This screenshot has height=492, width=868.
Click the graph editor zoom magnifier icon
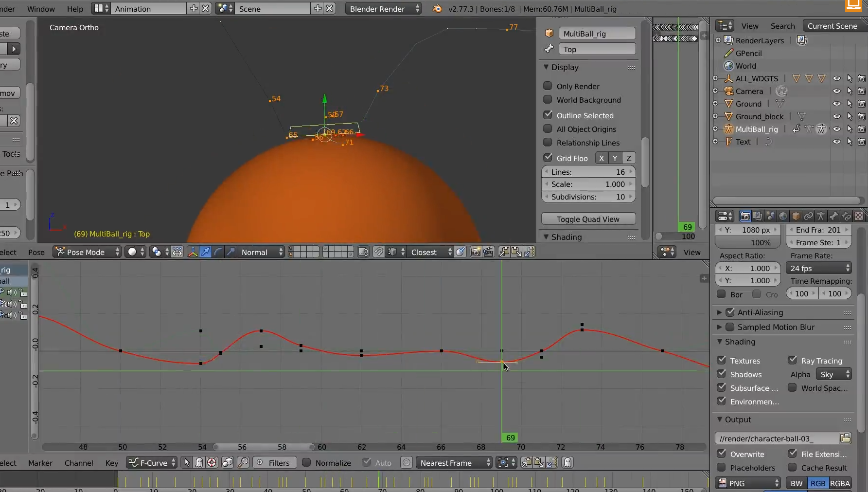[243, 462]
